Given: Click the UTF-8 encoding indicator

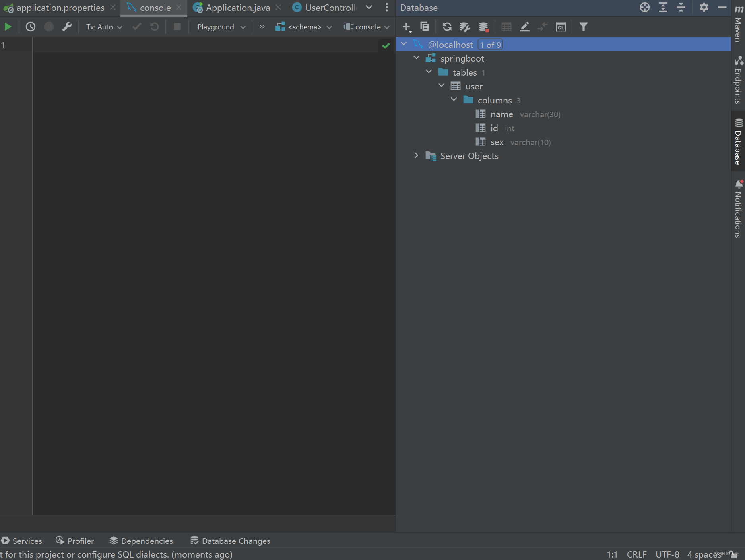Looking at the screenshot, I should tap(667, 554).
